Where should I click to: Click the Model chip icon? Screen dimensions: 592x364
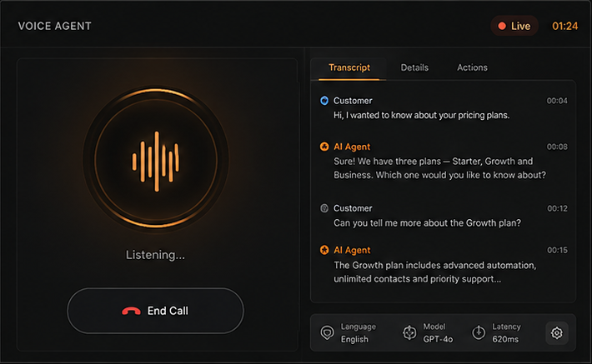(409, 332)
